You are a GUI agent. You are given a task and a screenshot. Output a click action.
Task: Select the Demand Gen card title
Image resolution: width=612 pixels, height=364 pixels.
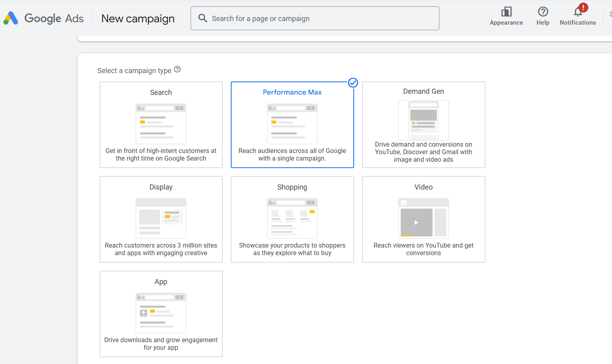coord(423,91)
